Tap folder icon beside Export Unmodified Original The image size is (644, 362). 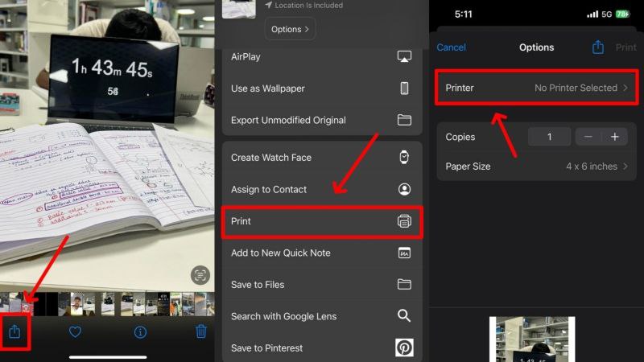pyautogui.click(x=404, y=120)
